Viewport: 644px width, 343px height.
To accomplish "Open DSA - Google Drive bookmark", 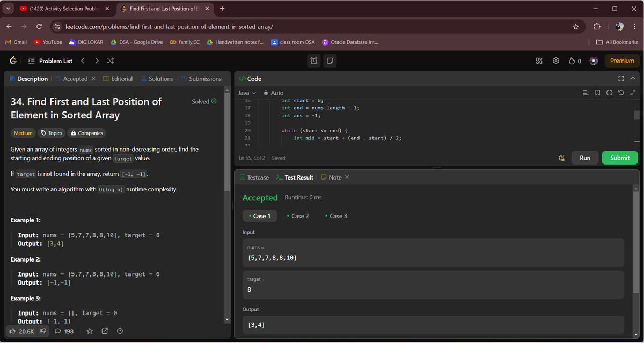I will coord(136,42).
